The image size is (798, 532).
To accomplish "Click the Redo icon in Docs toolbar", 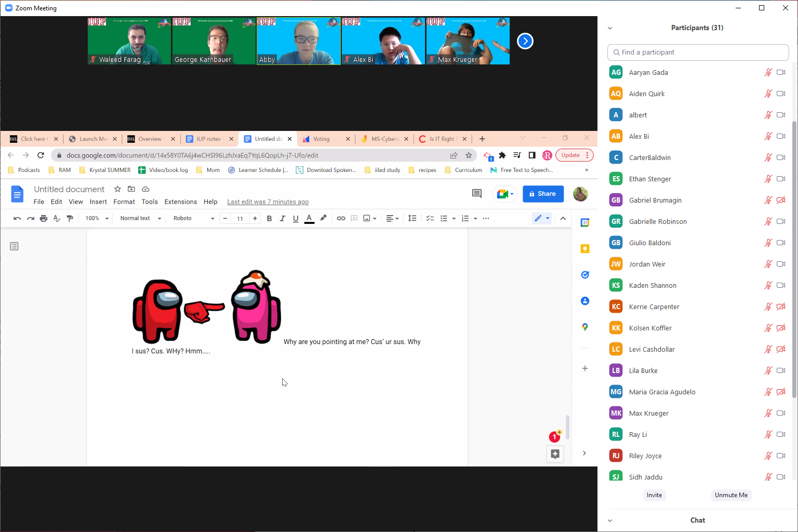I will click(x=31, y=219).
